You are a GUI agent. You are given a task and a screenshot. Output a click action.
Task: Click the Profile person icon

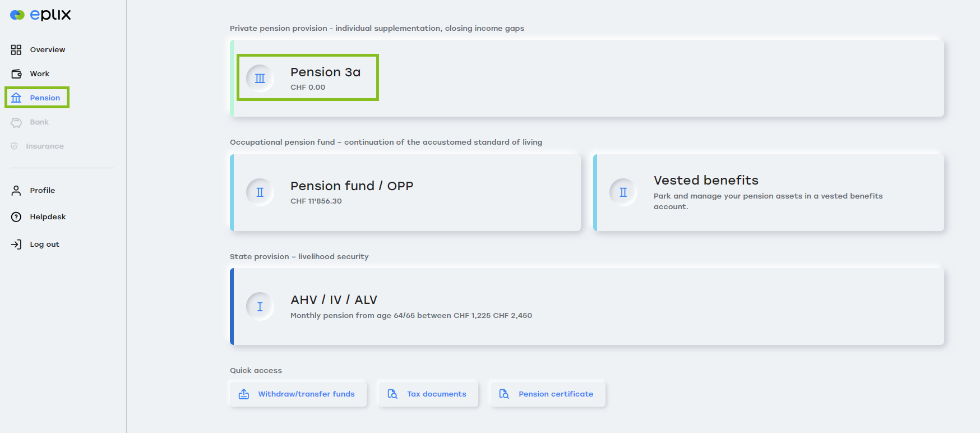16,191
